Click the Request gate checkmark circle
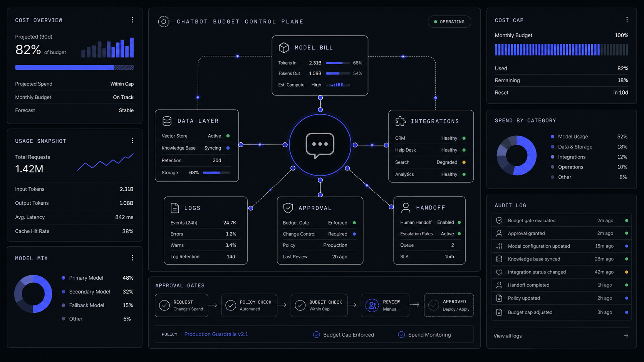The height and width of the screenshot is (362, 644). pos(164,305)
